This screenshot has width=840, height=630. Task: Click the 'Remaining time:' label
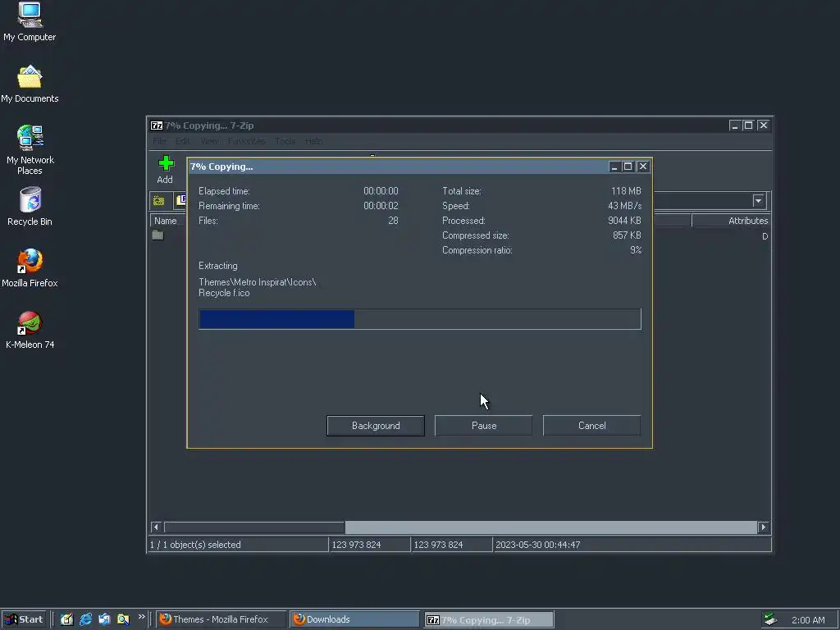pos(229,206)
